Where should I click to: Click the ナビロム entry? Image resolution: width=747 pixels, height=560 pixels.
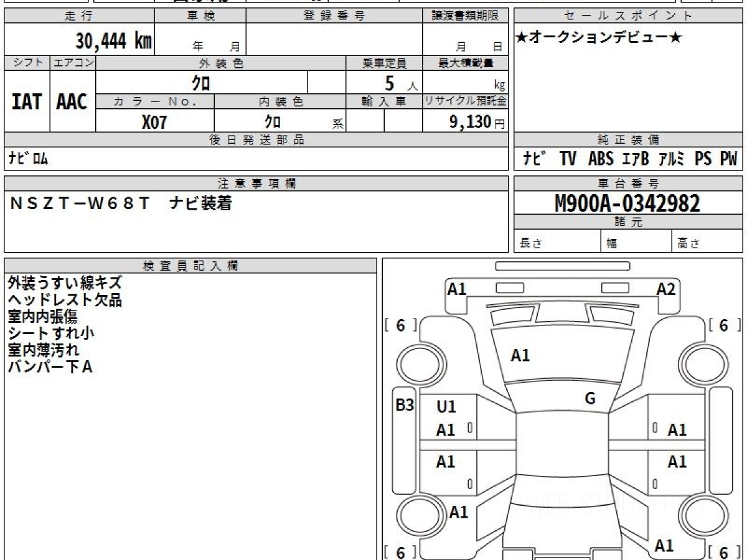pos(28,159)
